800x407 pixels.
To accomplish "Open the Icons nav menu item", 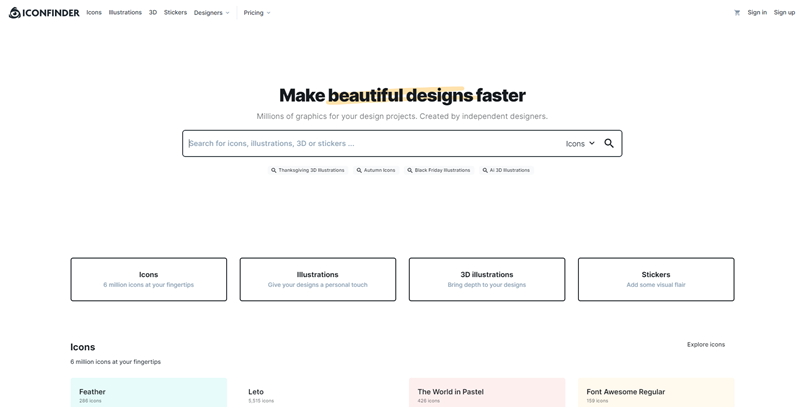I will pos(94,12).
